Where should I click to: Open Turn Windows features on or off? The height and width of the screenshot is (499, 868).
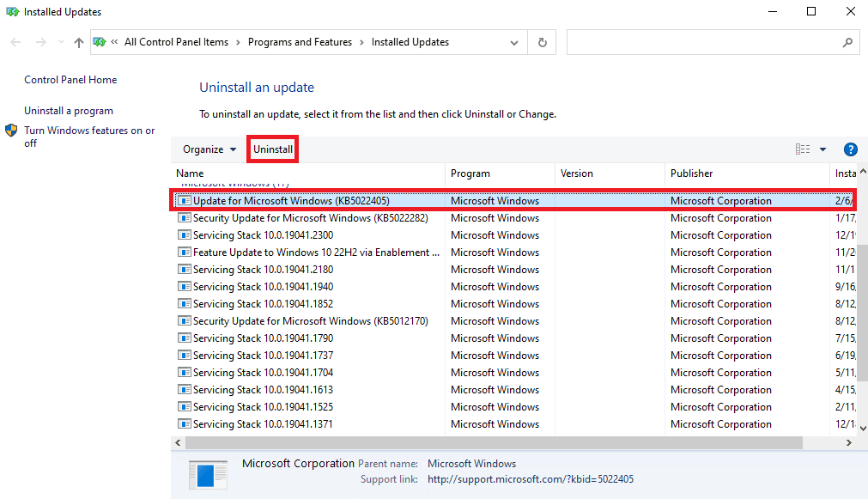click(89, 137)
